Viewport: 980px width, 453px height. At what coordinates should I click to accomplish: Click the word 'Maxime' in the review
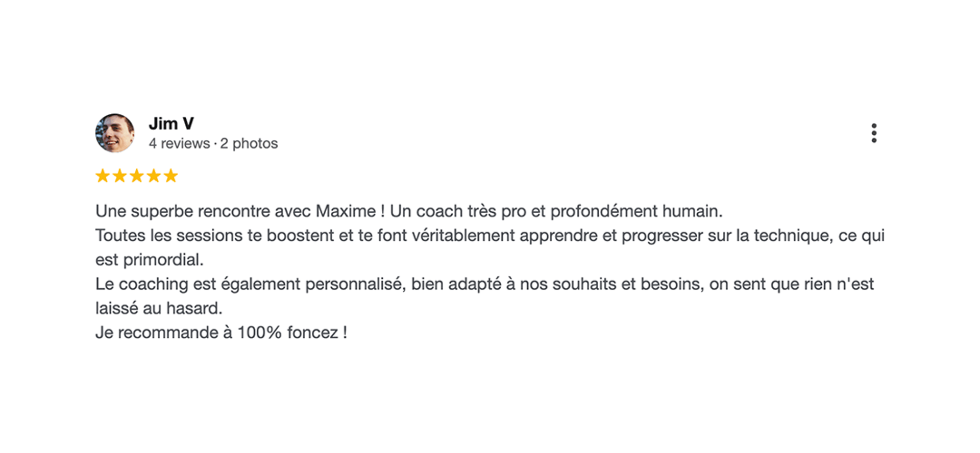click(346, 211)
